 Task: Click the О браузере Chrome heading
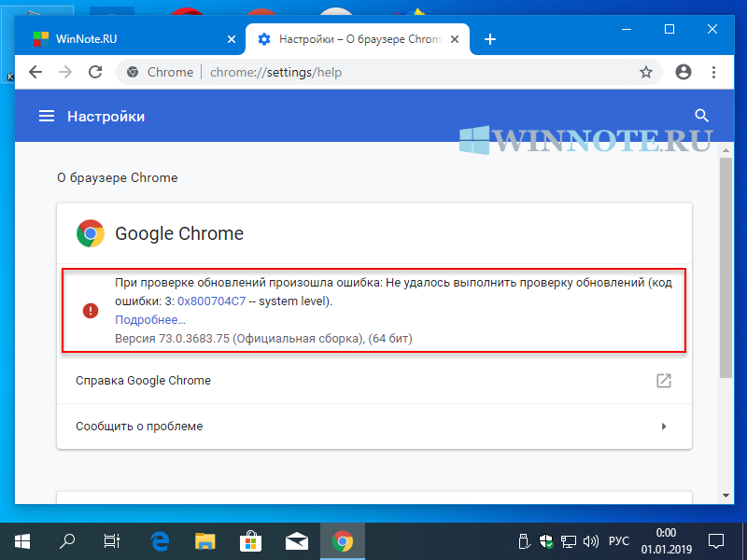point(118,177)
